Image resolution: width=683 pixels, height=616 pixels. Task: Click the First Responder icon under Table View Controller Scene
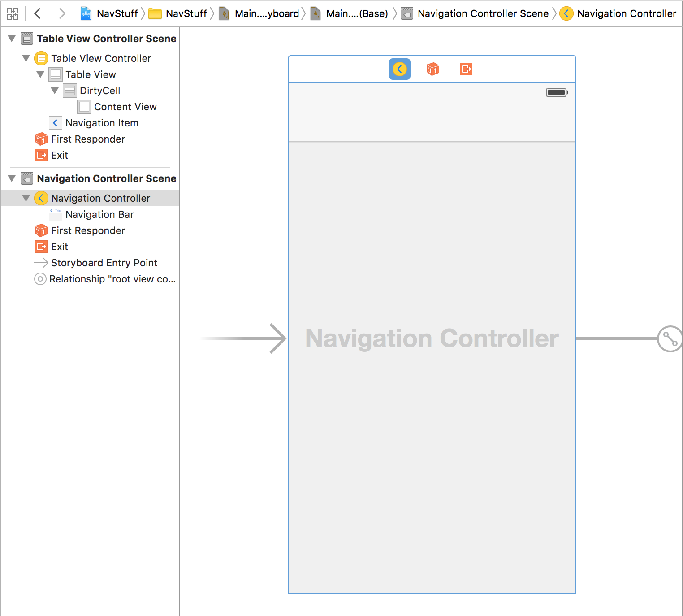click(x=41, y=139)
